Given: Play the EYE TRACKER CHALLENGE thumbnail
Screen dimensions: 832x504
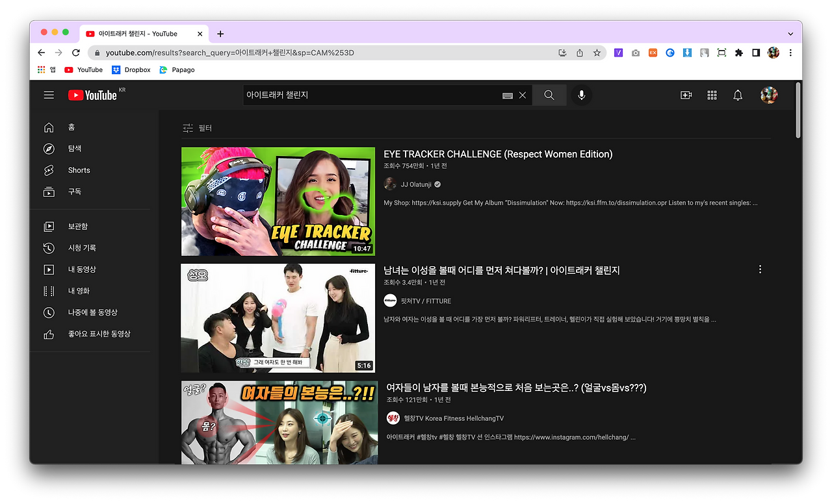Looking at the screenshot, I should [x=278, y=201].
